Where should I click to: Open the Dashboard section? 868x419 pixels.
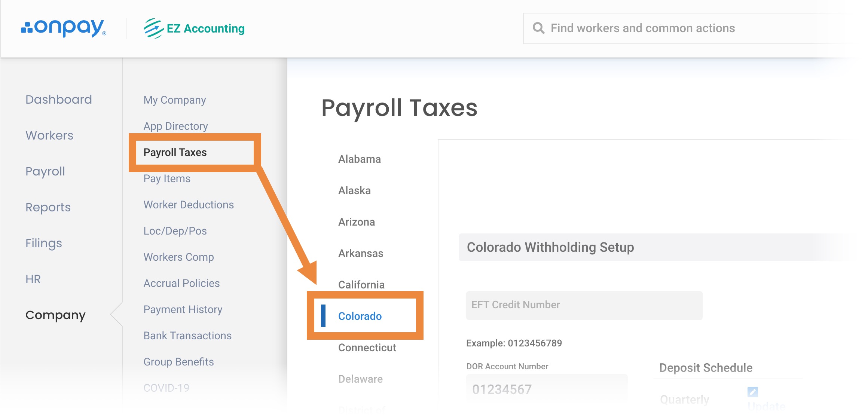tap(58, 100)
